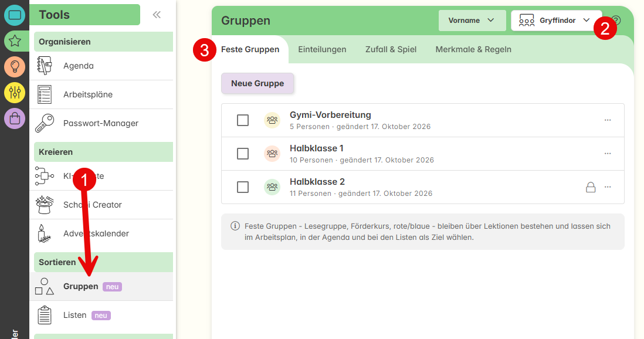Open the Vorname sort dropdown

click(472, 21)
